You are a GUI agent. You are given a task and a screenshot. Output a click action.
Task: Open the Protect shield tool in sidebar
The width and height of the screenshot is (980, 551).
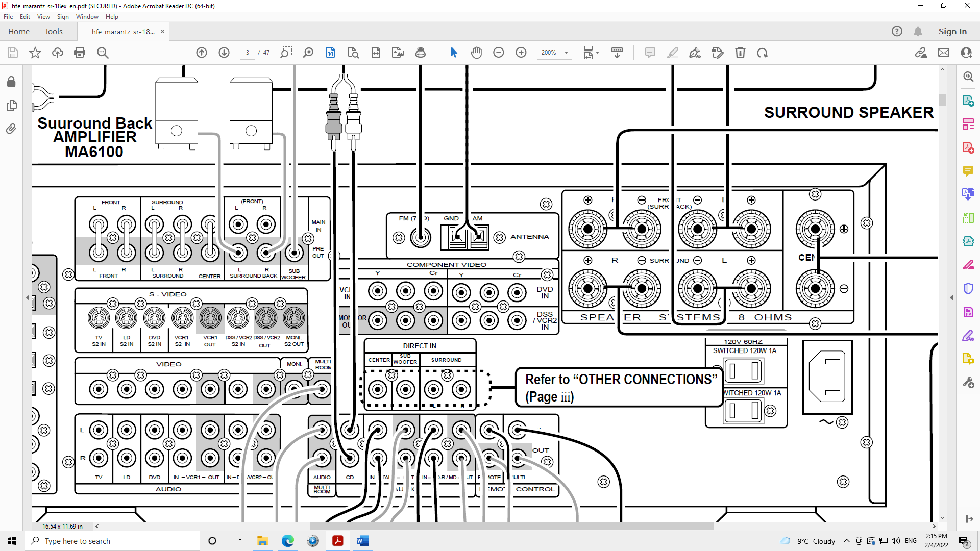(x=968, y=288)
